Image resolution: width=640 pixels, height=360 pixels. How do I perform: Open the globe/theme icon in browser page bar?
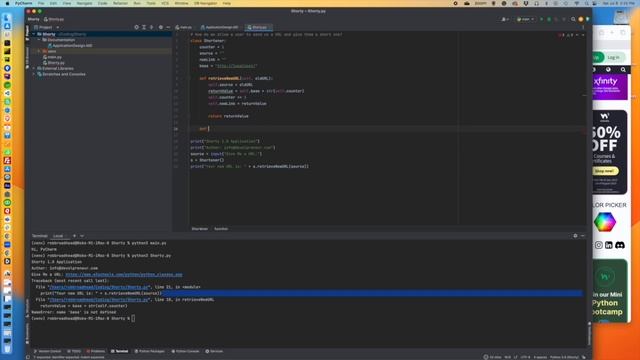(608, 70)
